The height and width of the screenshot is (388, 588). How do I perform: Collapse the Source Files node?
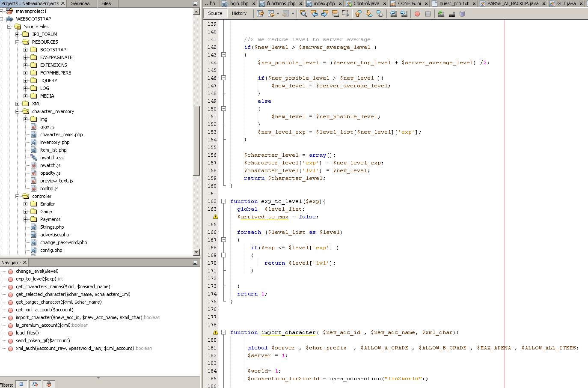point(9,27)
